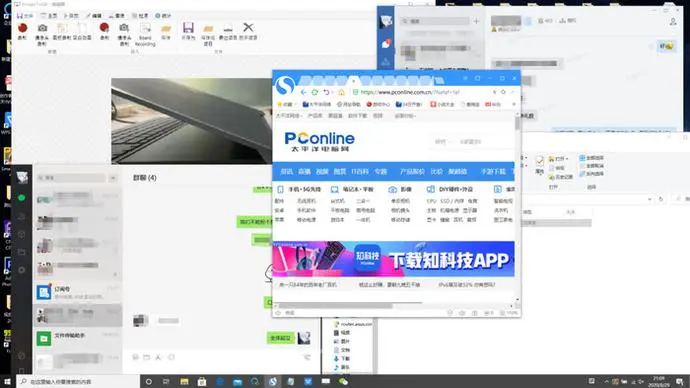
Task: Click the send-file folder icon in the WeChat input toolbar
Action: pyautogui.click(x=147, y=357)
